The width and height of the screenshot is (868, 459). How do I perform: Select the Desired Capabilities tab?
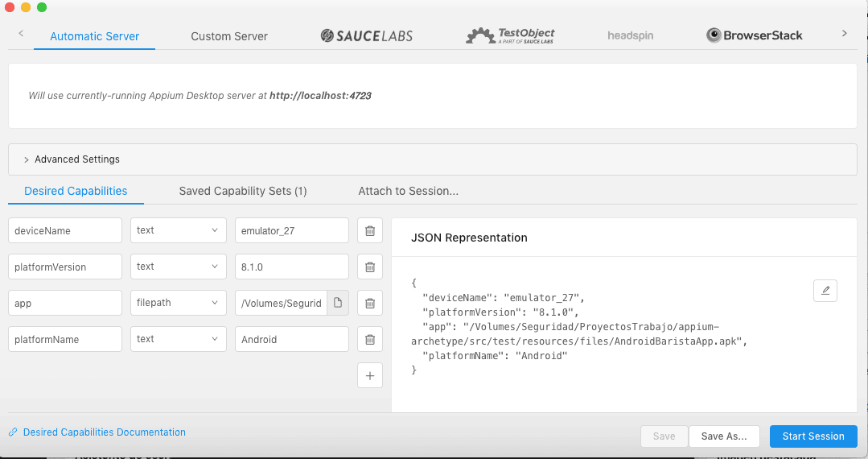[76, 192]
